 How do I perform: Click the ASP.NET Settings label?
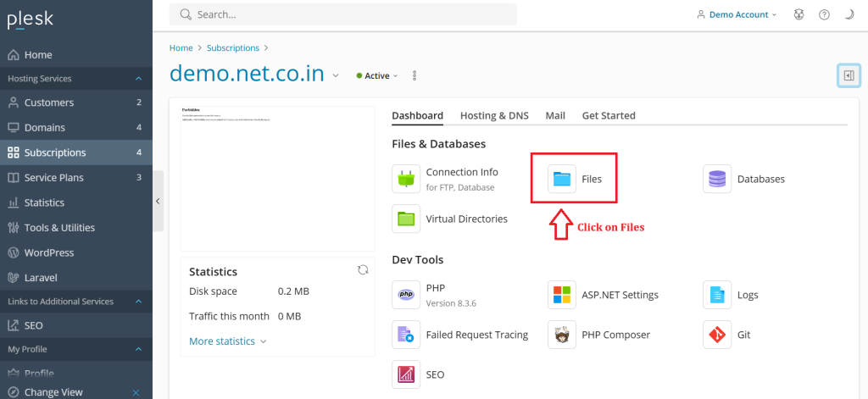coord(620,295)
